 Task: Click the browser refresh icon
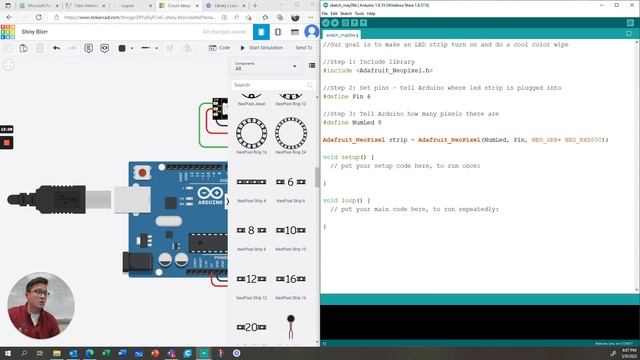(x=38, y=18)
